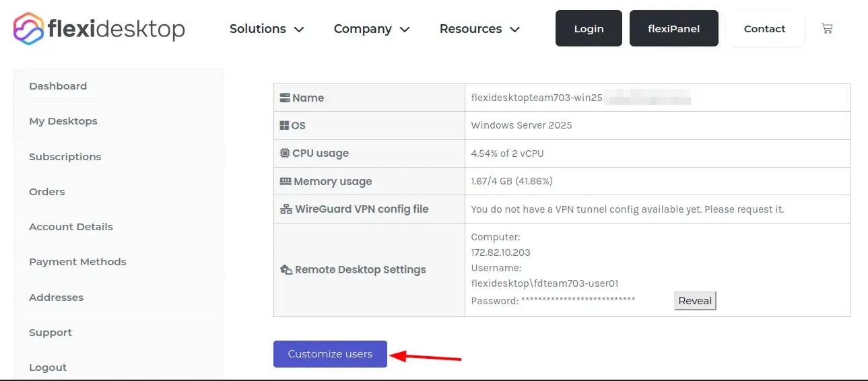Click the server icon beside Name
This screenshot has width=868, height=381.
pyautogui.click(x=285, y=98)
